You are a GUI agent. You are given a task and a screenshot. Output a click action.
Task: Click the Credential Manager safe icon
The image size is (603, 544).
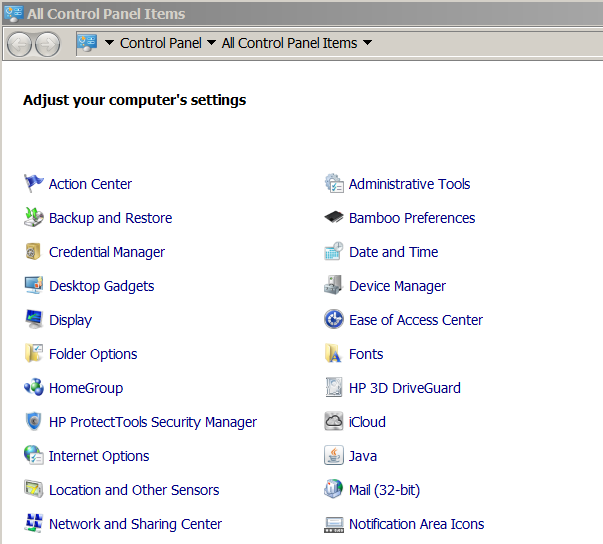pyautogui.click(x=34, y=251)
